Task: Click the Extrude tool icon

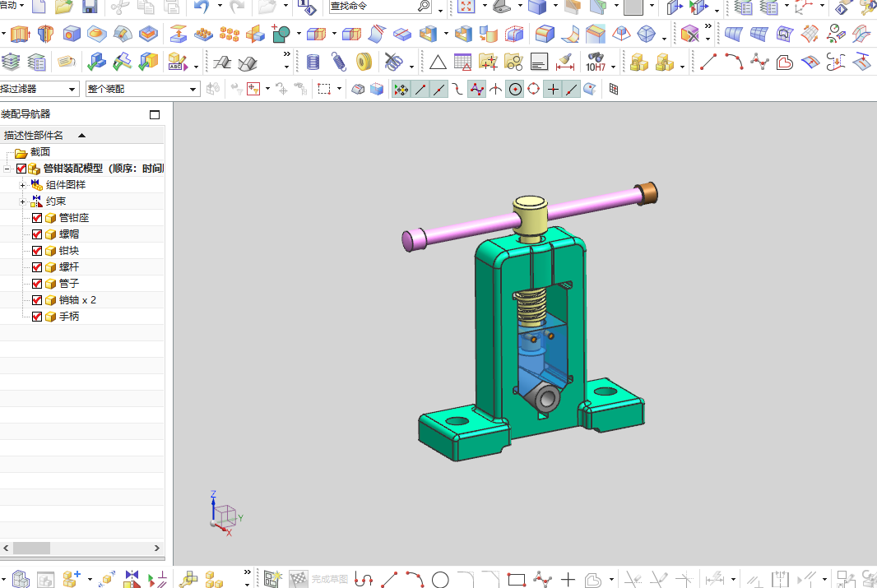Action: click(x=20, y=34)
